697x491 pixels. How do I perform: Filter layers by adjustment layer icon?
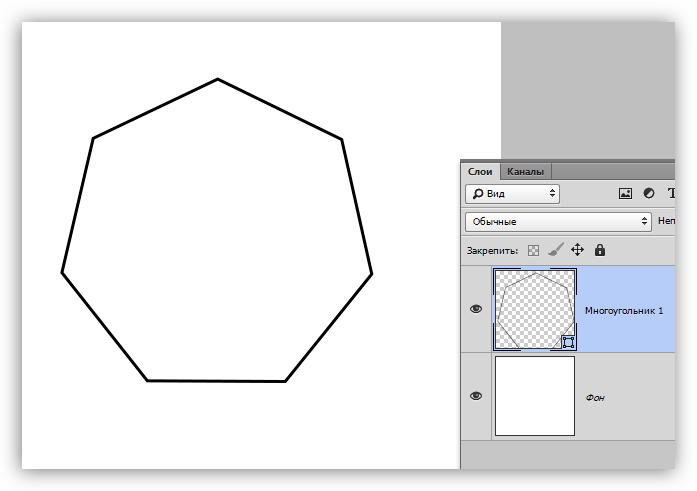coord(649,193)
